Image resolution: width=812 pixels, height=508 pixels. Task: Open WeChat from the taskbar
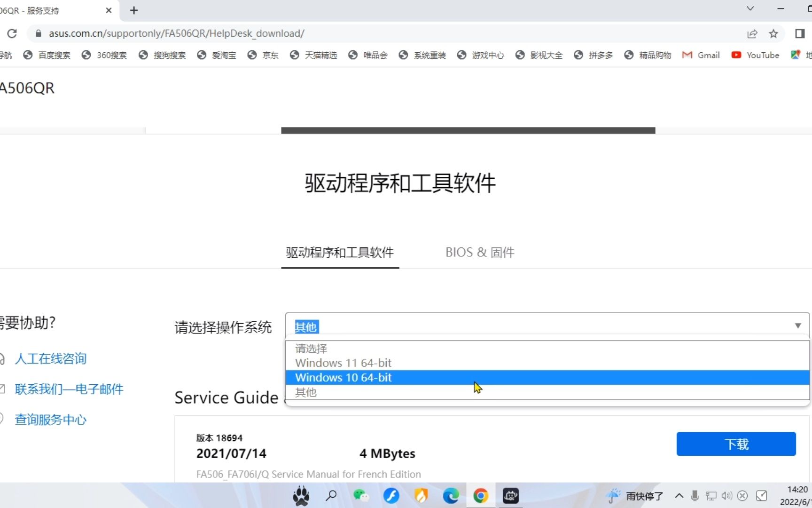click(361, 495)
